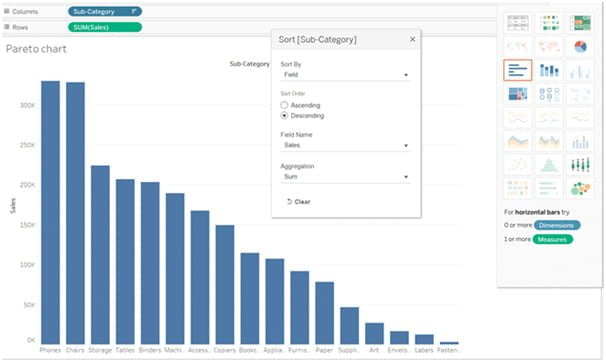606x362 pixels.
Task: Click the vertical 'Sales' axis title
Action: click(x=13, y=206)
